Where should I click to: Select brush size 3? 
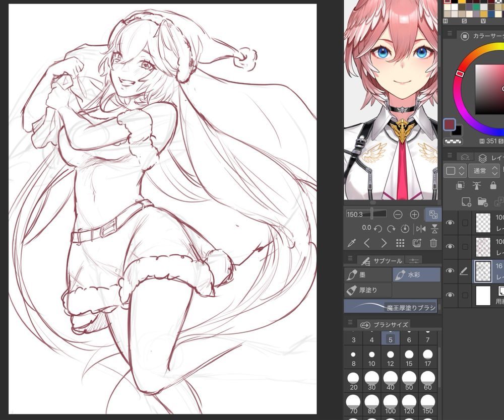(353, 339)
